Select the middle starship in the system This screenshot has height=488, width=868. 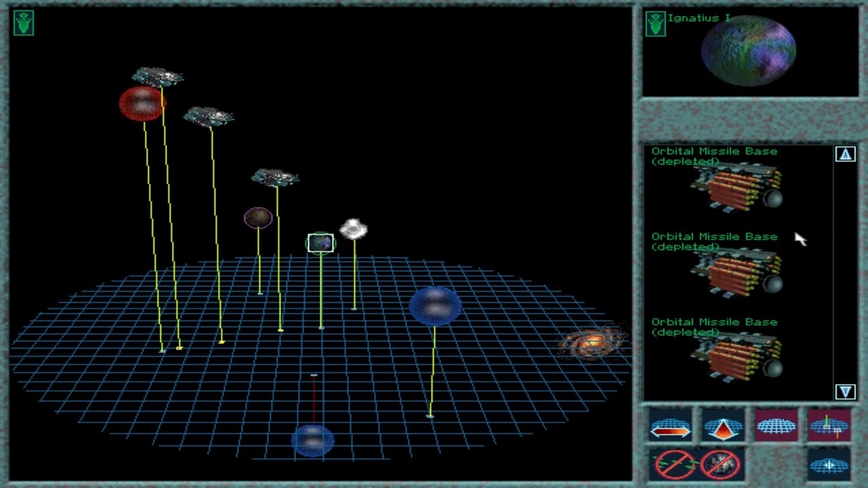pos(209,116)
